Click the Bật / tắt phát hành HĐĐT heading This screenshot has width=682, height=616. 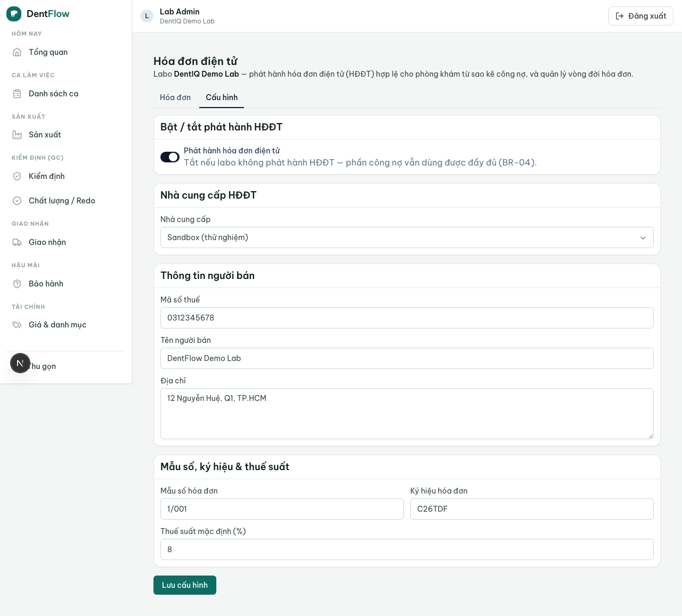coord(222,127)
